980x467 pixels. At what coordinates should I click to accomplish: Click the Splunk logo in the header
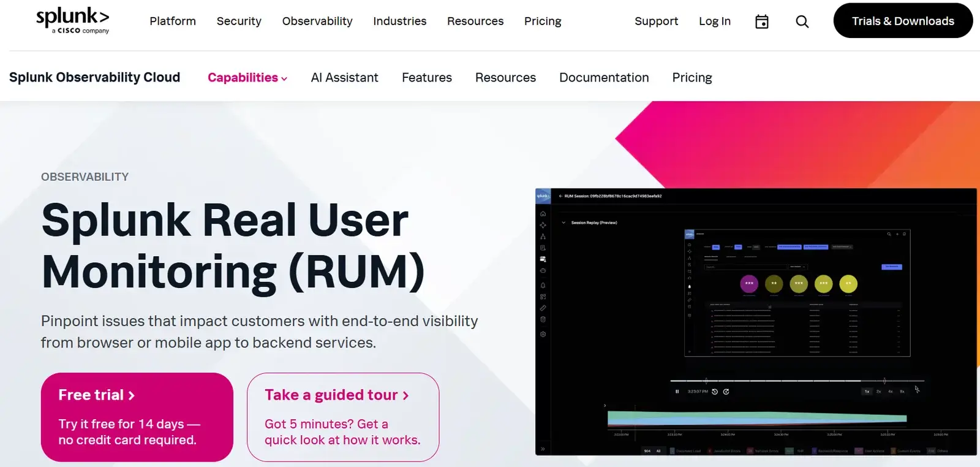[72, 20]
